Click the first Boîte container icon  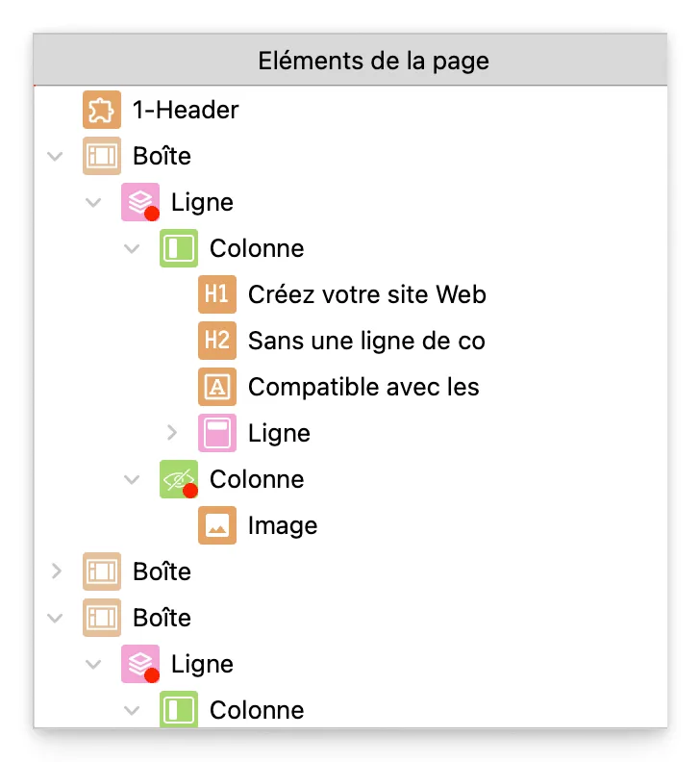pos(101,156)
